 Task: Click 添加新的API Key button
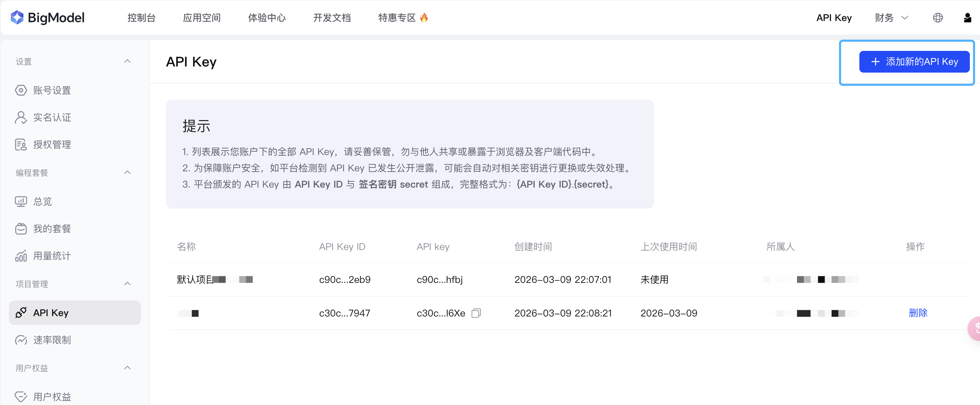914,62
